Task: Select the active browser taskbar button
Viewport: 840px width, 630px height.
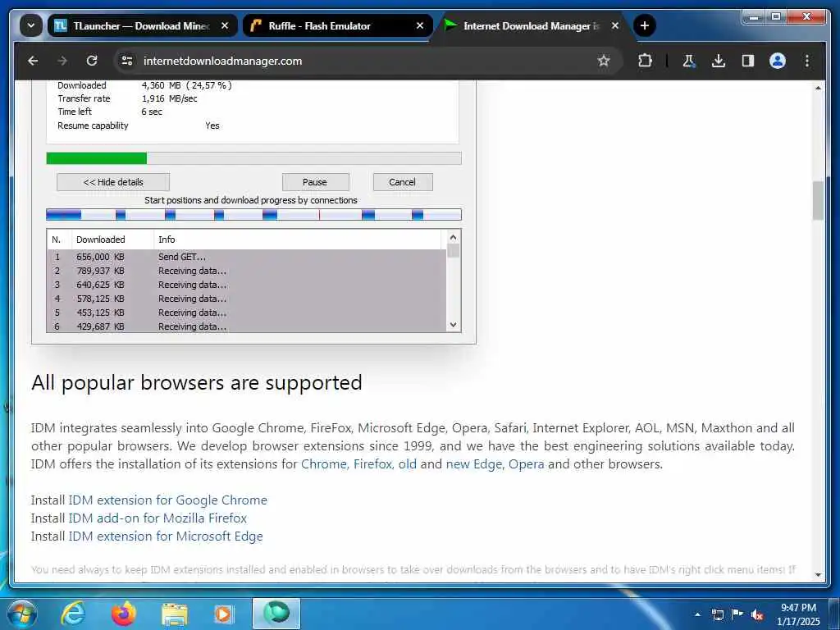Action: pos(276,614)
